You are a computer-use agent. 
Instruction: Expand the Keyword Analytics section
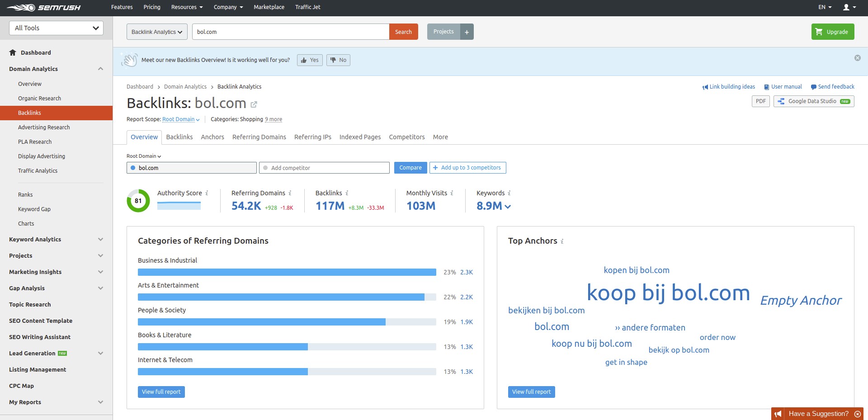[x=100, y=239]
